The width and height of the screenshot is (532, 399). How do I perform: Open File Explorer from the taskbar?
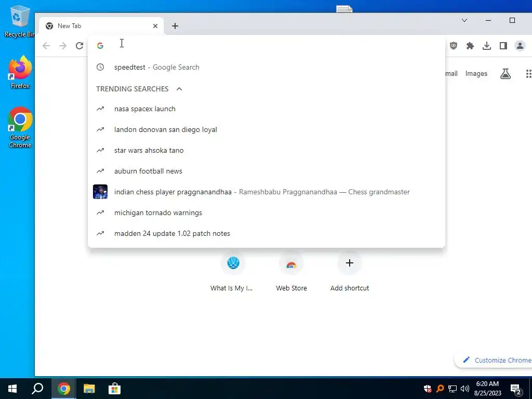coord(89,389)
